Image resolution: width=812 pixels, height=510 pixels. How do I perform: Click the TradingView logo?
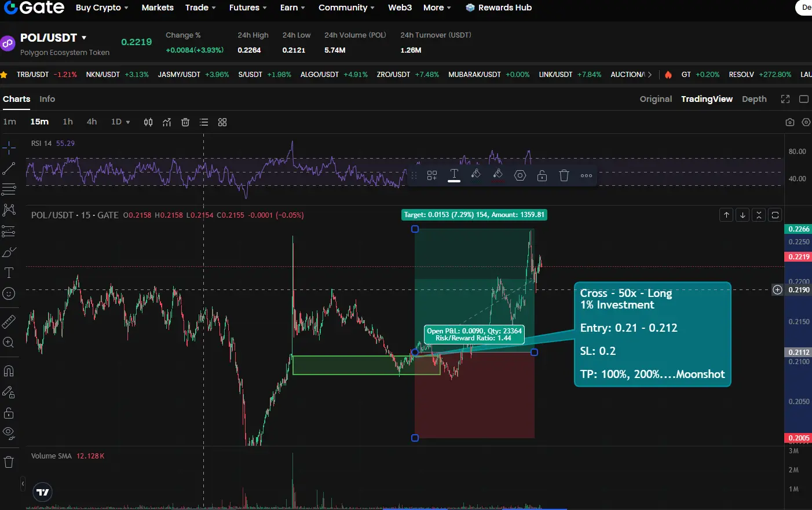click(43, 492)
